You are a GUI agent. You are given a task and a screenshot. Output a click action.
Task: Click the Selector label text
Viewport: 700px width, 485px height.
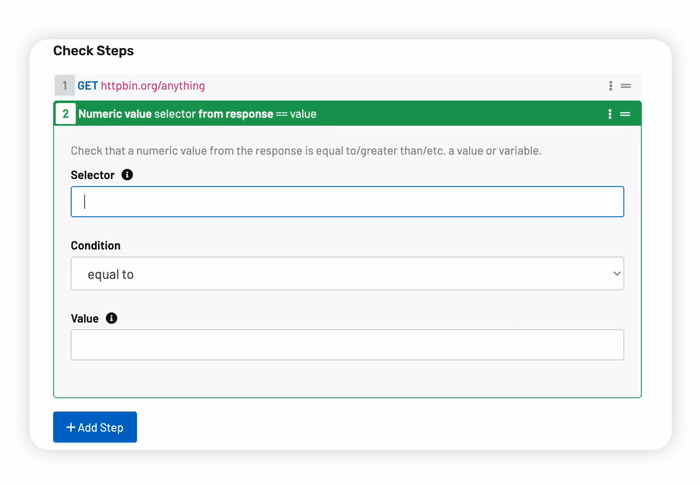pos(92,175)
